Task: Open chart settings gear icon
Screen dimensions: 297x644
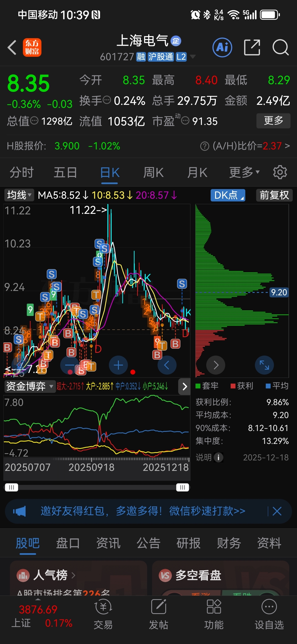Action: click(280, 172)
